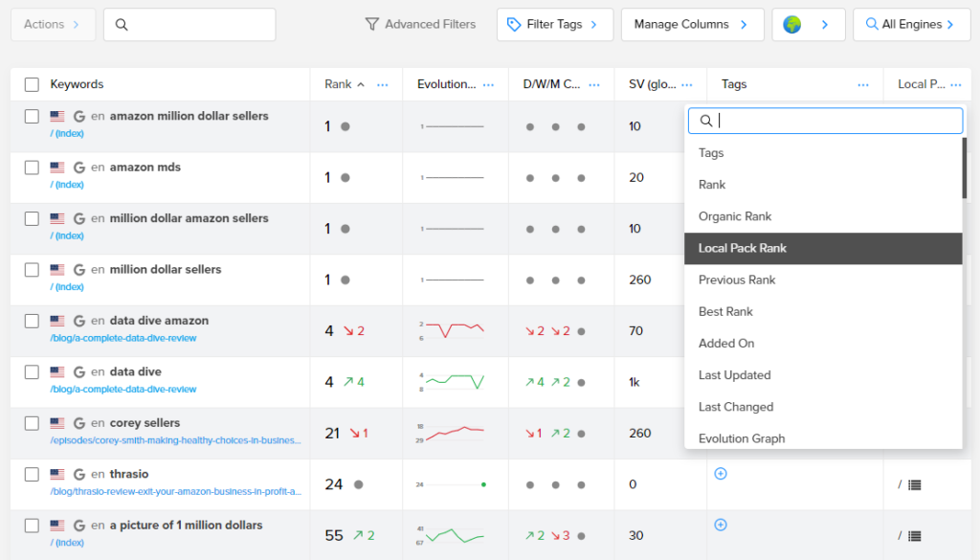Open the corey-smith episodes URL link
The height and width of the screenshot is (560, 980).
(x=175, y=440)
